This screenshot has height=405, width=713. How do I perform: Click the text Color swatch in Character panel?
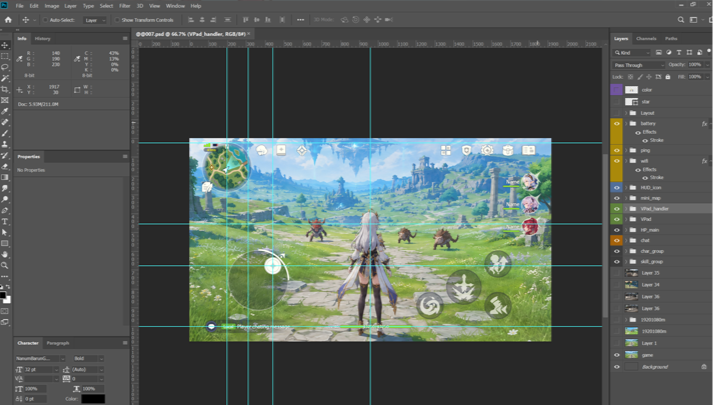click(x=93, y=399)
